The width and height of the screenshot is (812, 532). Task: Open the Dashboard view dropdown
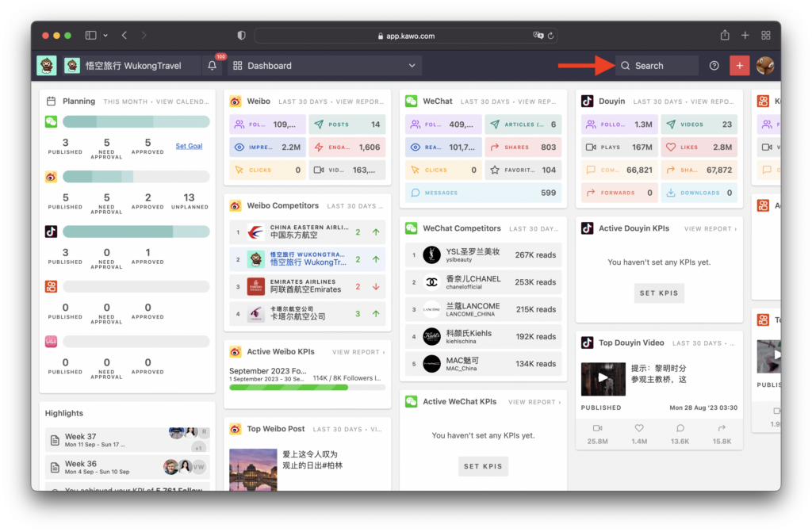coord(324,66)
